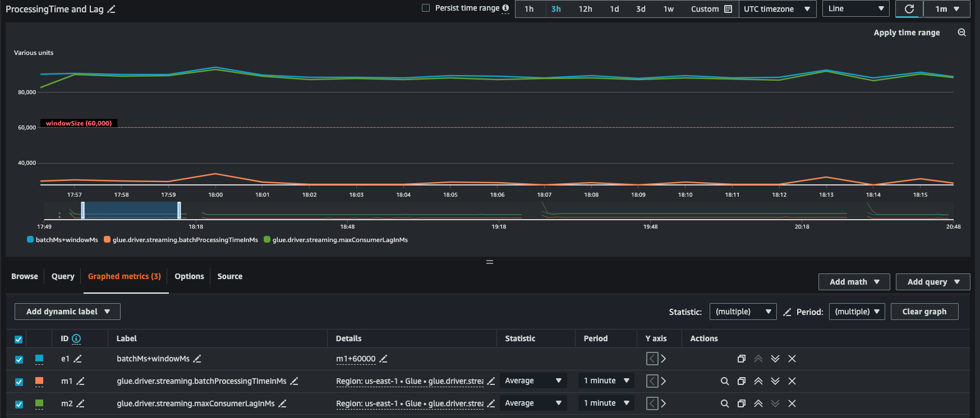Duplicate the e1 batchMs+windowMs row
This screenshot has height=418, width=980.
tap(741, 359)
